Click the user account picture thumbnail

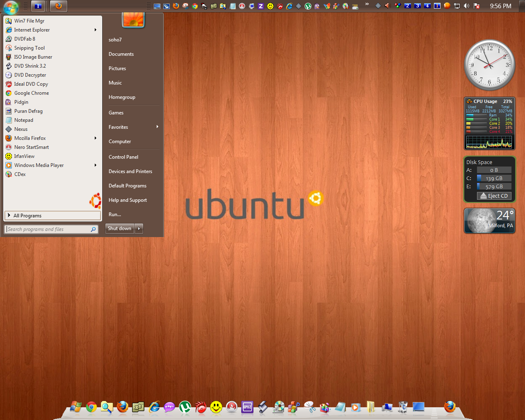coord(133,20)
